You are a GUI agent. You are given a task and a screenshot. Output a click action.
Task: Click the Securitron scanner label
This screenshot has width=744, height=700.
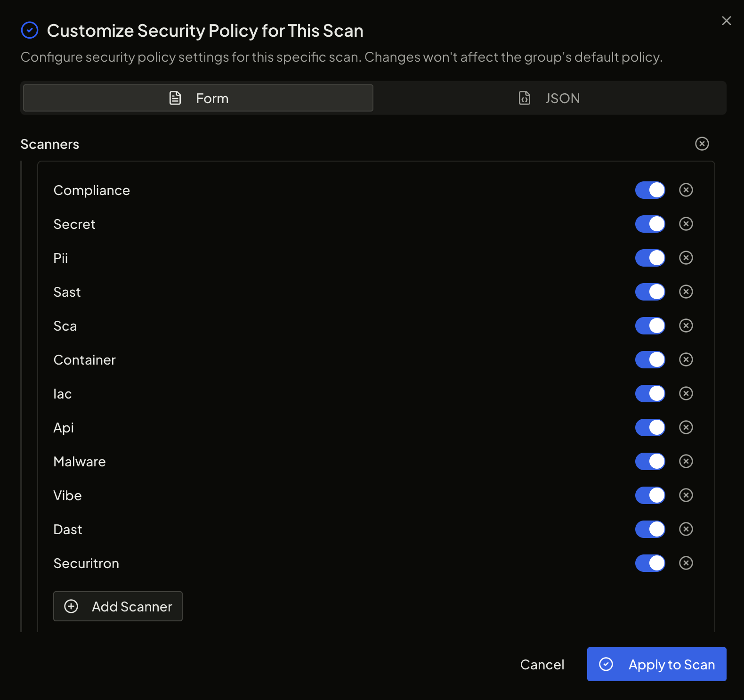[x=86, y=563]
